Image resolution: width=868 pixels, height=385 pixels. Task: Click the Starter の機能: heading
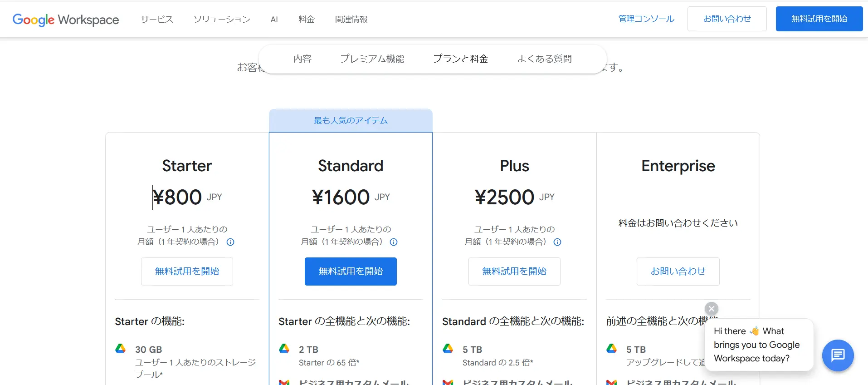tap(150, 321)
